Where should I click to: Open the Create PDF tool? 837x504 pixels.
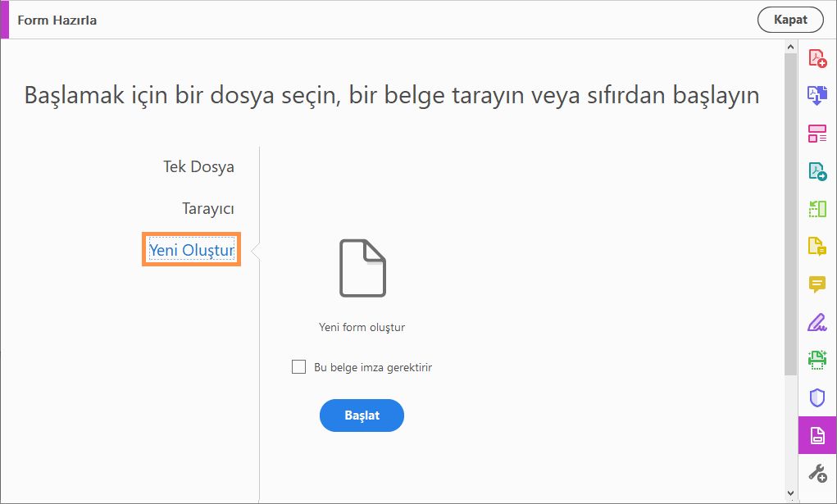click(817, 58)
